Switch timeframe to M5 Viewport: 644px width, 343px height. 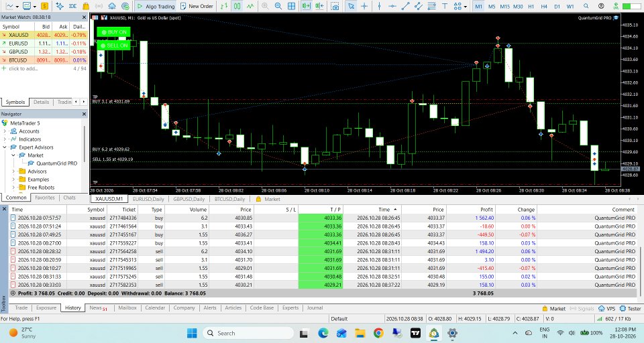(x=492, y=7)
